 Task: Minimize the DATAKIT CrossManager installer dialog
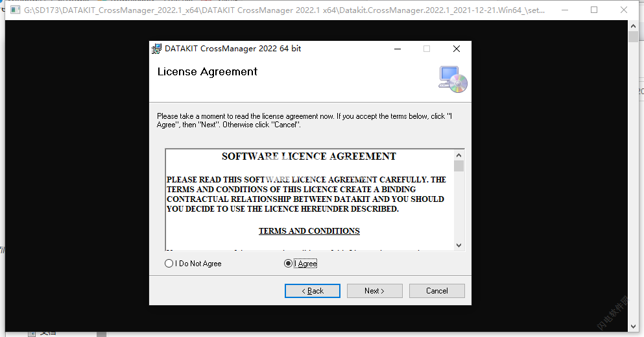[397, 49]
